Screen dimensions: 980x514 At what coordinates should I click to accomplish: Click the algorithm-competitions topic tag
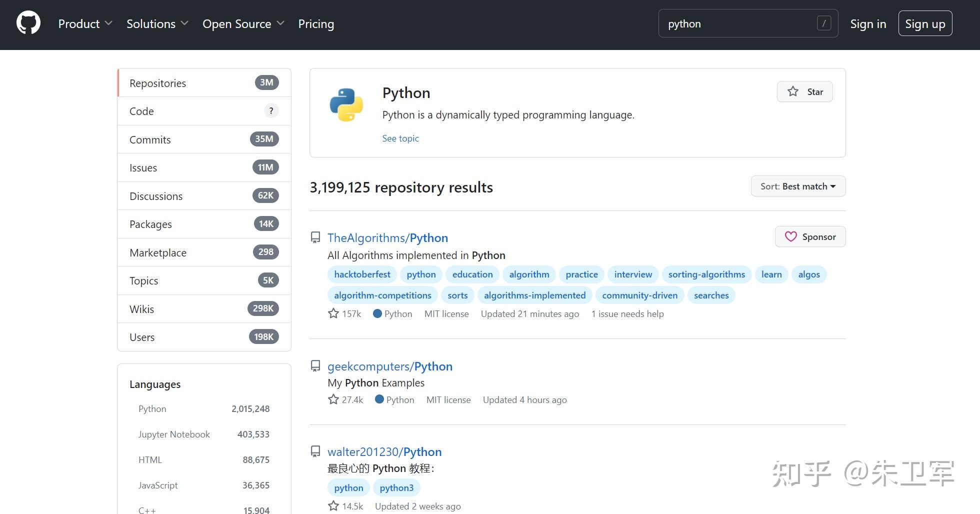point(382,295)
